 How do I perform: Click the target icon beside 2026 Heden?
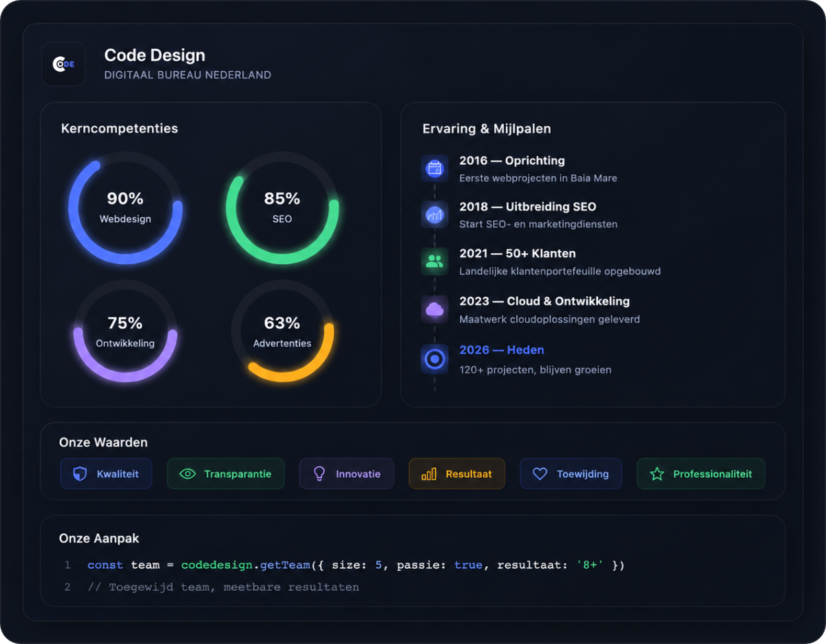[x=434, y=359]
